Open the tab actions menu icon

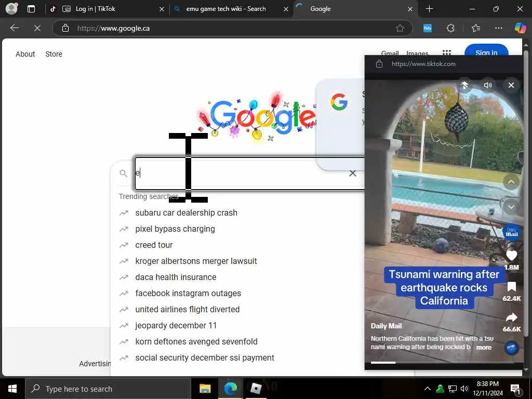31,9
